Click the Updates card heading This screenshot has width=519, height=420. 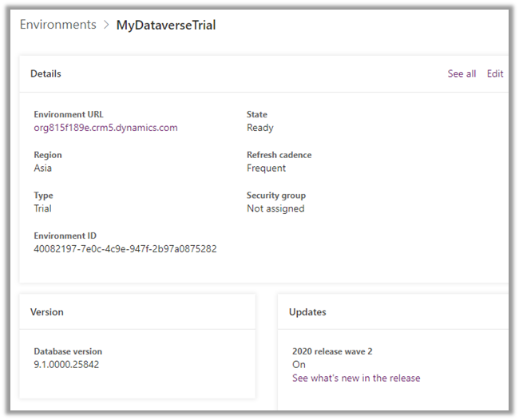[307, 312]
